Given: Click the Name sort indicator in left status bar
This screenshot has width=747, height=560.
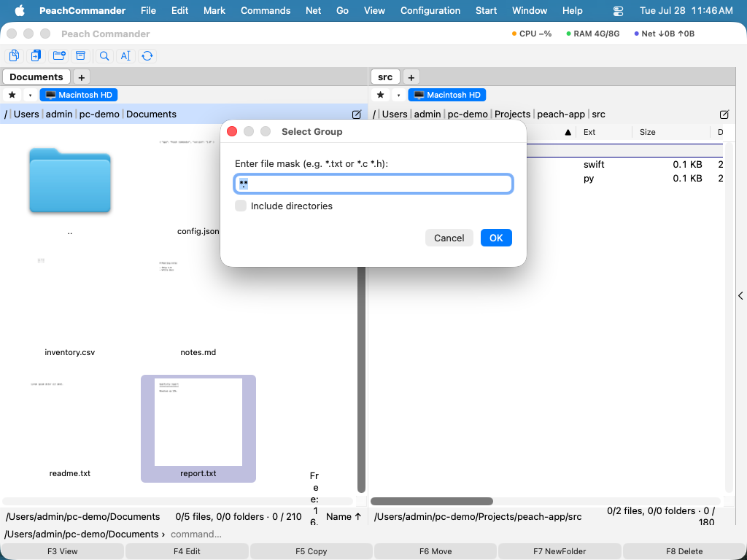Looking at the screenshot, I should (344, 517).
